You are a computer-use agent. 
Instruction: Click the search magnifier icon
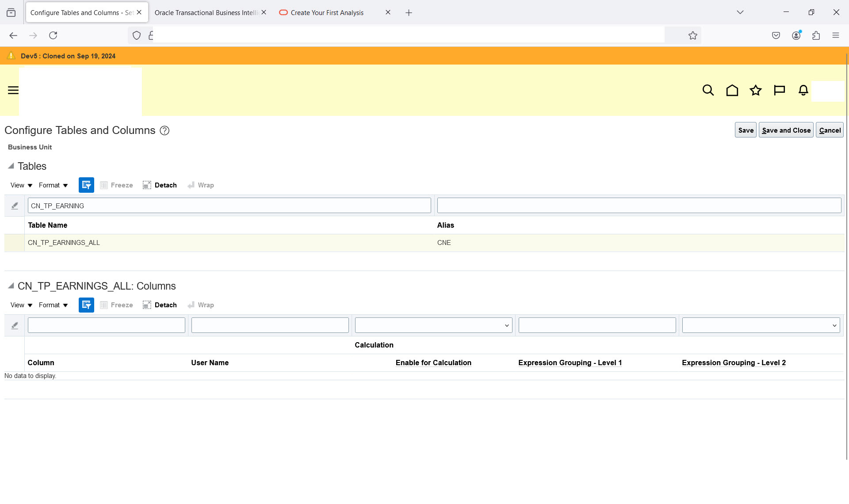point(708,90)
